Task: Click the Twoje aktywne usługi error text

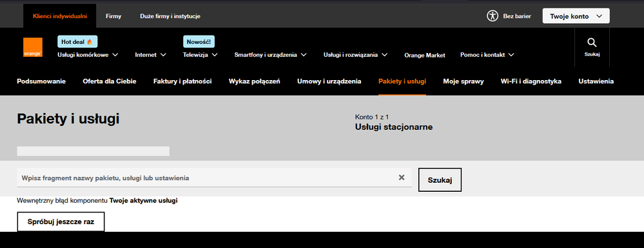Action: click(x=143, y=201)
